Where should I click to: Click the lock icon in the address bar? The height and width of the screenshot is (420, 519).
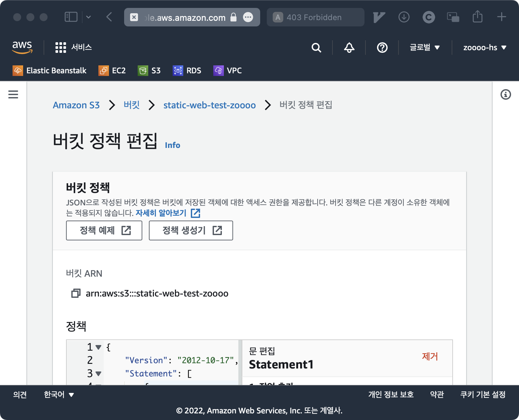click(x=233, y=17)
